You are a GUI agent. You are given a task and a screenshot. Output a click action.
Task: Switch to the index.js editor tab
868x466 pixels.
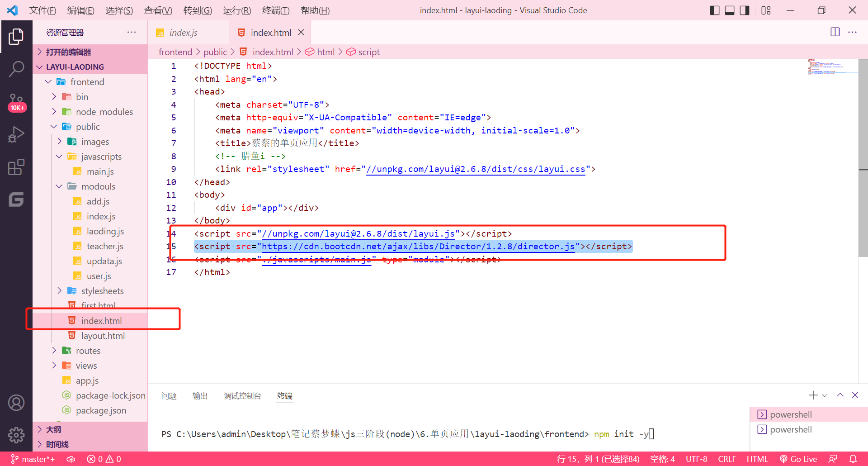pos(187,33)
